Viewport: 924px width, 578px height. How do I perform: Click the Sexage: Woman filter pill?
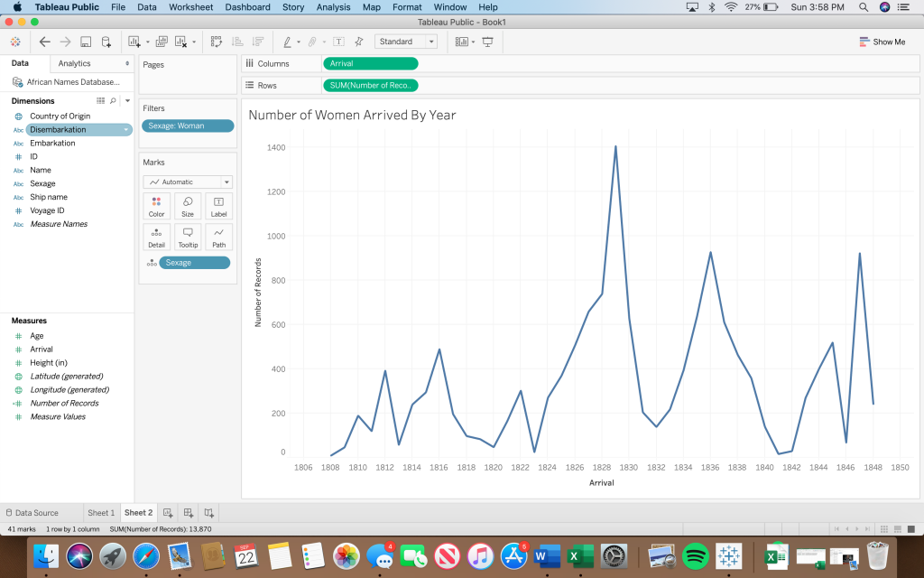(188, 126)
